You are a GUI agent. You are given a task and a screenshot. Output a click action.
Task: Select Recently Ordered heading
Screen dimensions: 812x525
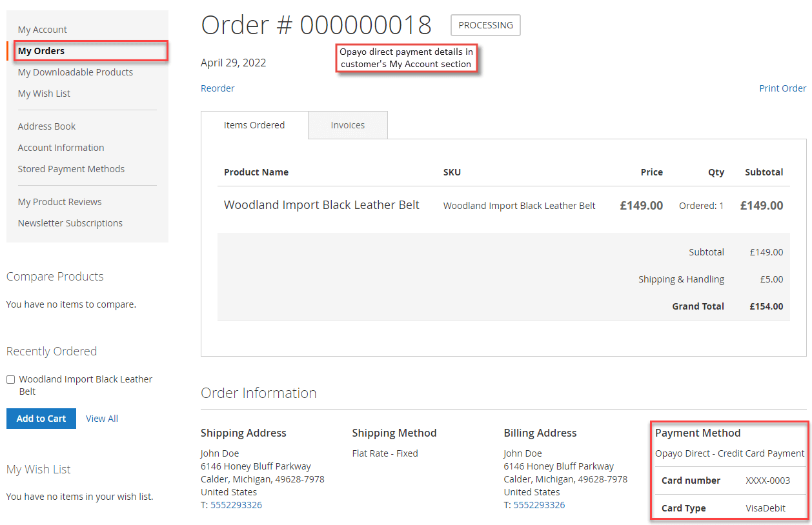click(52, 352)
